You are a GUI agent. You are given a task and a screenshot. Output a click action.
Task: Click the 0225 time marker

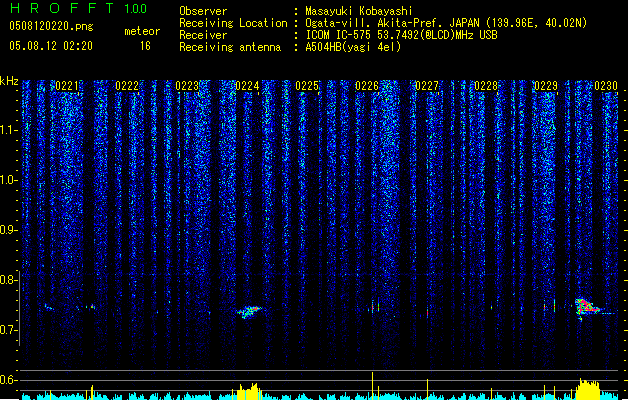[307, 86]
